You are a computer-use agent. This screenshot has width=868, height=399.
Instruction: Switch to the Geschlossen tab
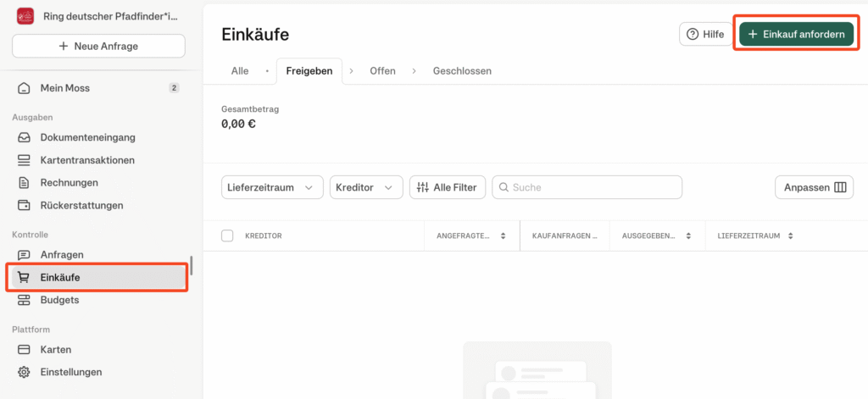(x=462, y=71)
